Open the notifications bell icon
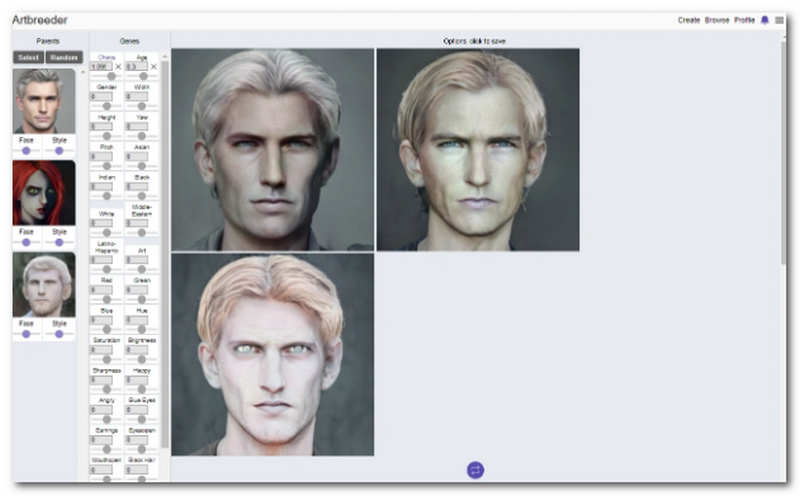800x496 pixels. pyautogui.click(x=765, y=20)
